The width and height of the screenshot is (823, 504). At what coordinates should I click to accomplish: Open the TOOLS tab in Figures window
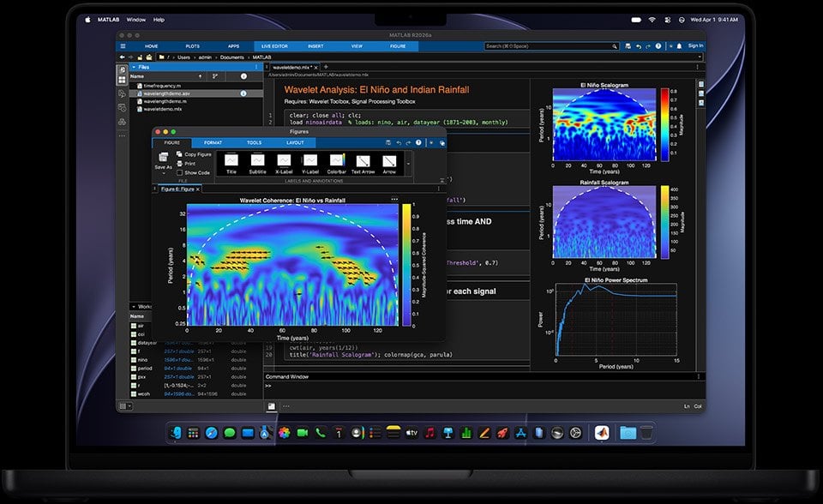[x=254, y=143]
